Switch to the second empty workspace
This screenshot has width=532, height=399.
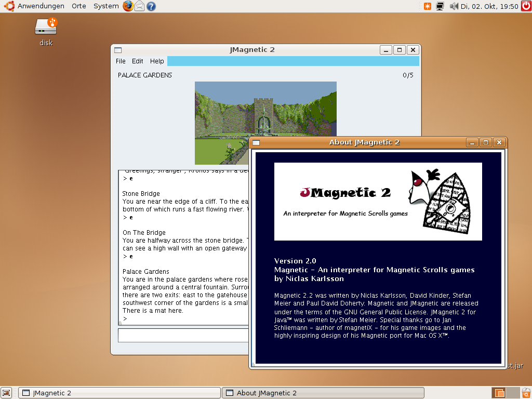[512, 393]
